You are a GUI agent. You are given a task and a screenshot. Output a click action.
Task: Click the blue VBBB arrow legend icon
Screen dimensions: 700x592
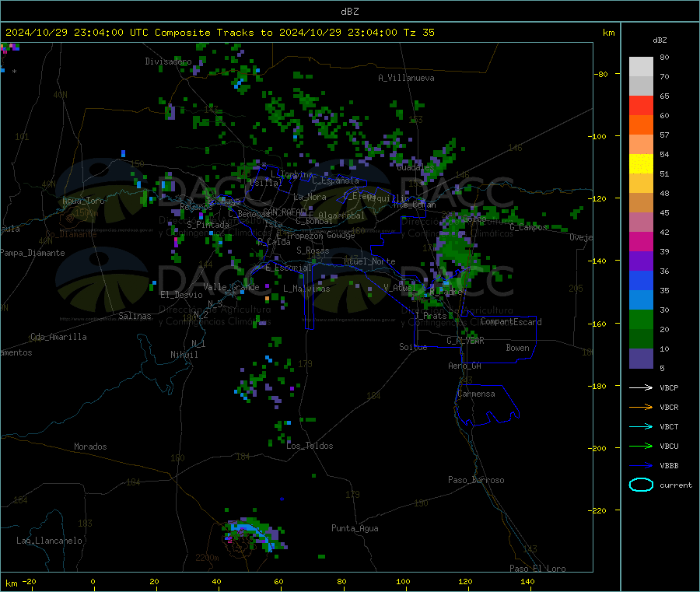pyautogui.click(x=641, y=466)
